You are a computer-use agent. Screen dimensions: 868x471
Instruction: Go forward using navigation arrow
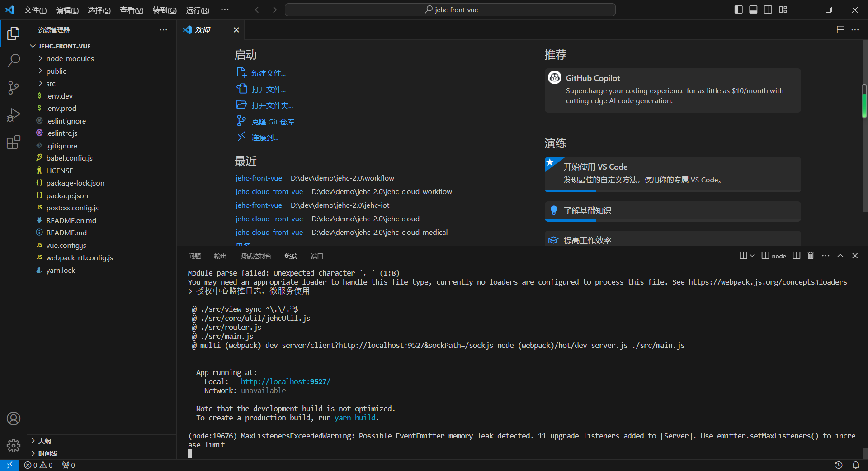coord(273,10)
